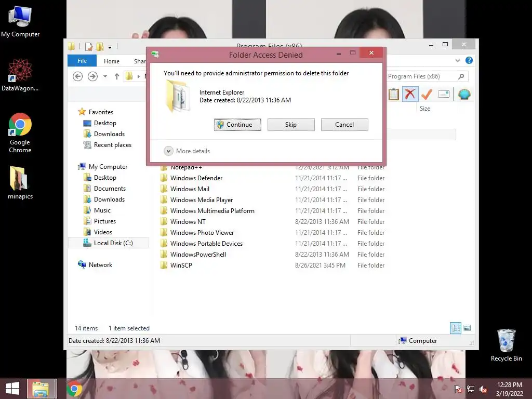
Task: Click the WinSCP folder icon
Action: [x=164, y=265]
